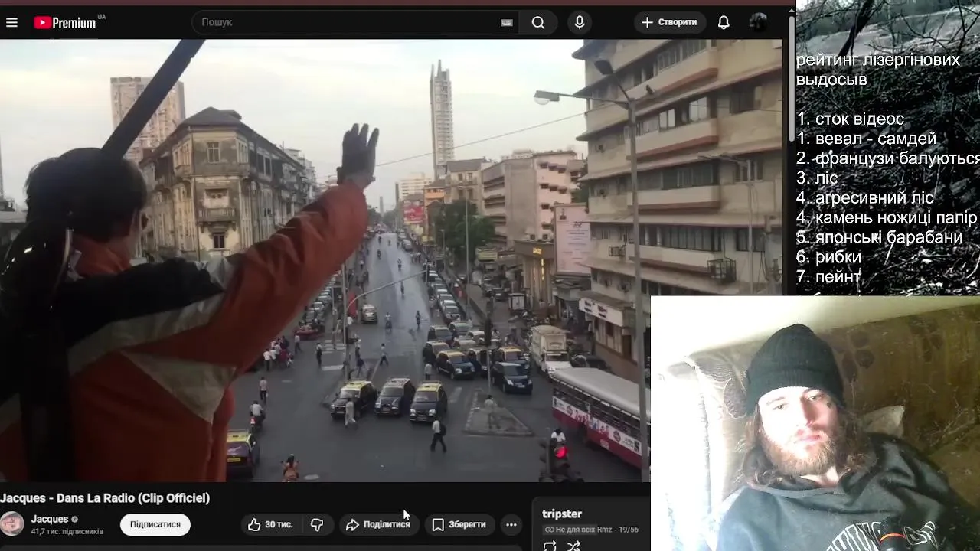This screenshot has width=980, height=551.
Task: Click list item '6. рибки'
Action: pos(829,257)
